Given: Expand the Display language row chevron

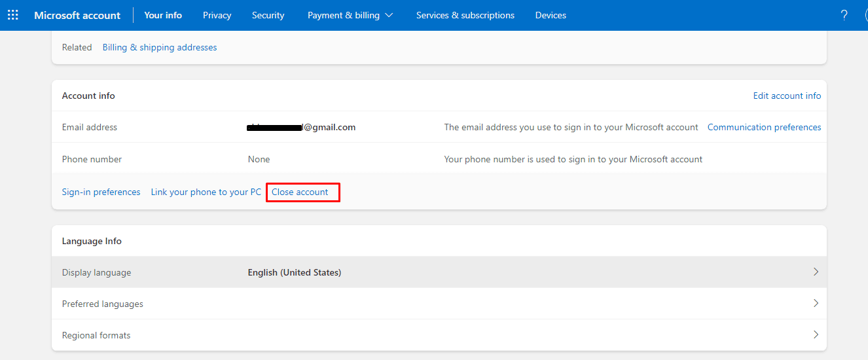Looking at the screenshot, I should coord(816,272).
